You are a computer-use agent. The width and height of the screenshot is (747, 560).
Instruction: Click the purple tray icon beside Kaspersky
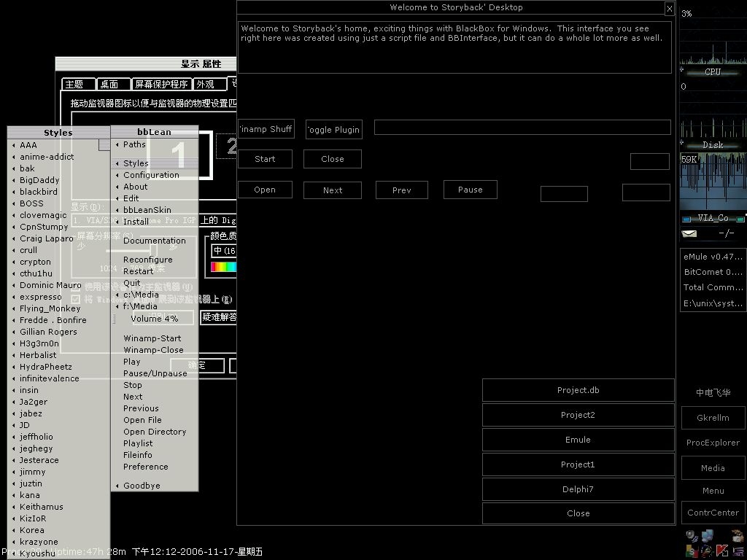[x=738, y=551]
